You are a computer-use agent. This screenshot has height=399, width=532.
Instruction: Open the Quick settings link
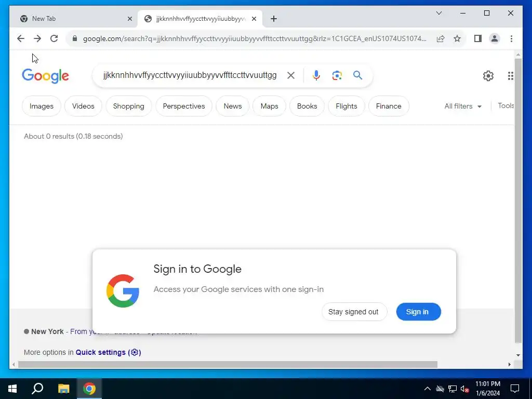click(108, 353)
